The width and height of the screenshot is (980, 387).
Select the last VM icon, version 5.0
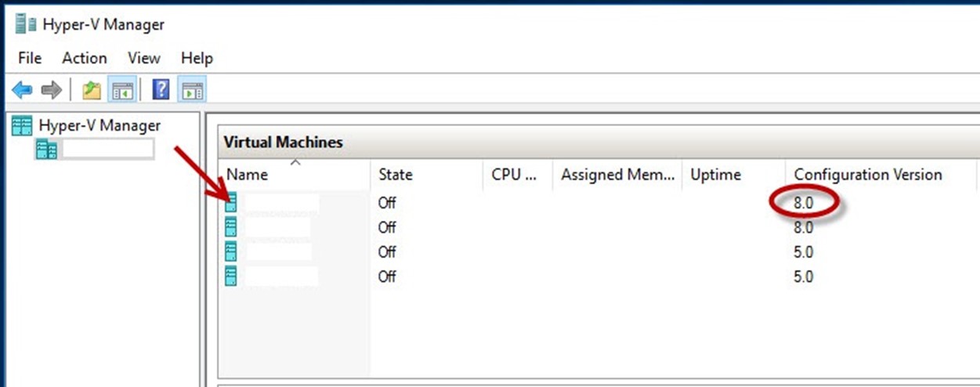pyautogui.click(x=231, y=276)
